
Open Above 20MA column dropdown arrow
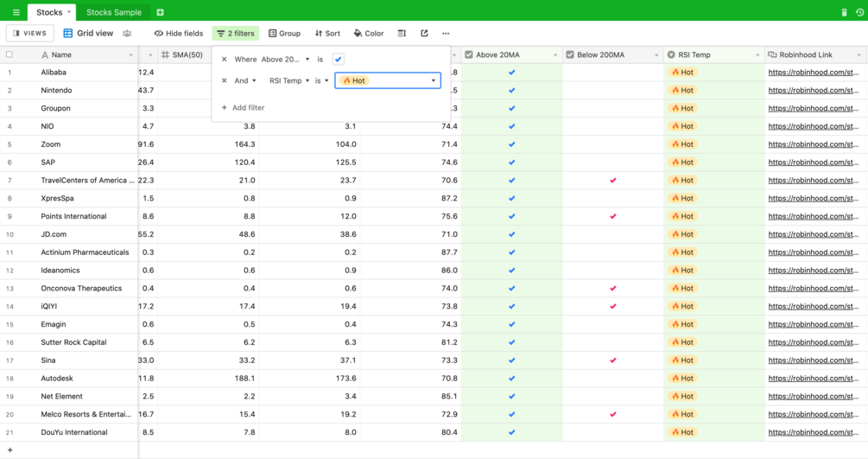[555, 54]
